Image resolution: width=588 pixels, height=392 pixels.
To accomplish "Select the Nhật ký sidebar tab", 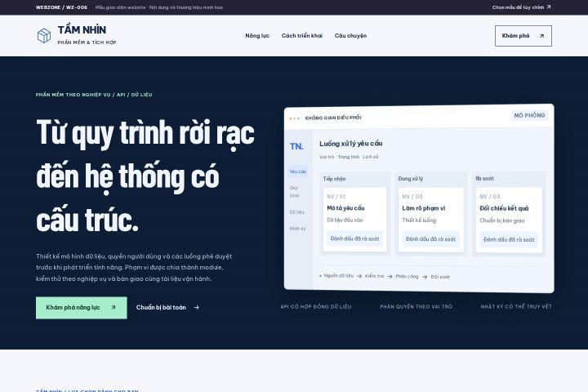I will tap(297, 229).
